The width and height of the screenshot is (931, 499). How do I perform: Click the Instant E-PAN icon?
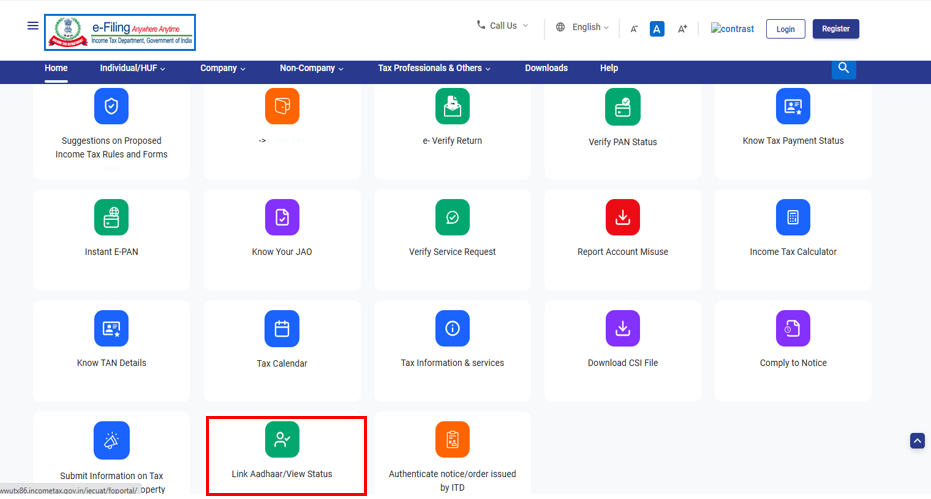(111, 217)
